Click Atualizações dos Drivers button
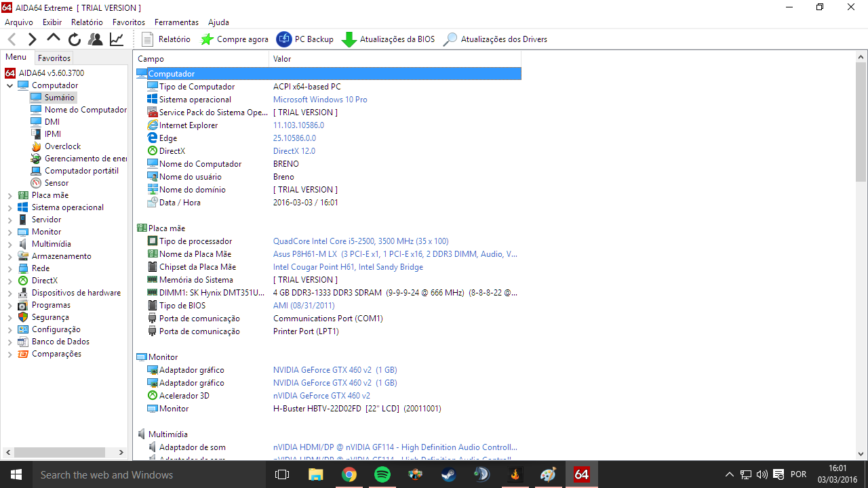The image size is (868, 488). click(x=495, y=39)
